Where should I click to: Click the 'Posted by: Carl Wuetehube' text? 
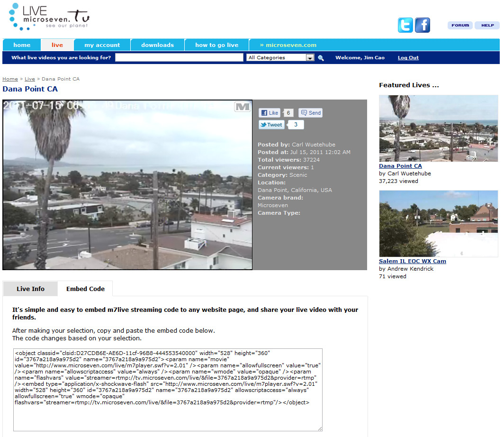[x=297, y=145]
